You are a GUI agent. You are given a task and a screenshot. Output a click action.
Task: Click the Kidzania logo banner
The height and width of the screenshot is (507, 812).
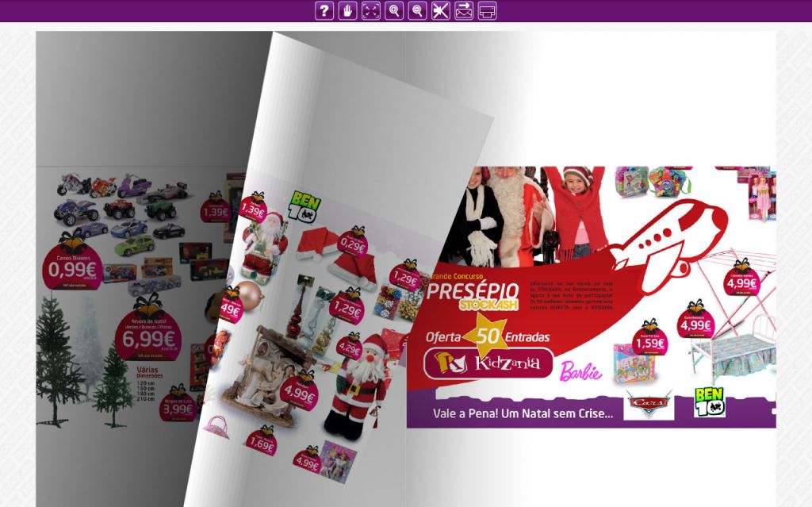[x=488, y=363]
